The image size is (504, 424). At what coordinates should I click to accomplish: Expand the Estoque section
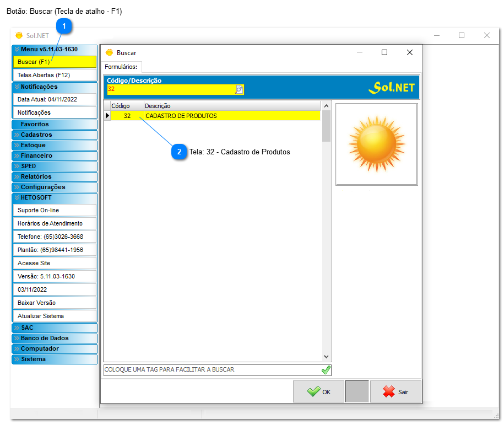pos(55,145)
